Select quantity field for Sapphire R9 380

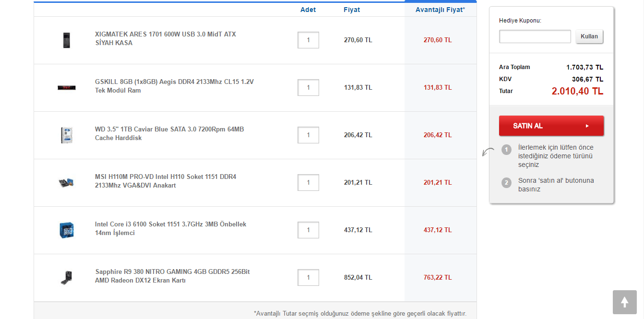pyautogui.click(x=308, y=277)
